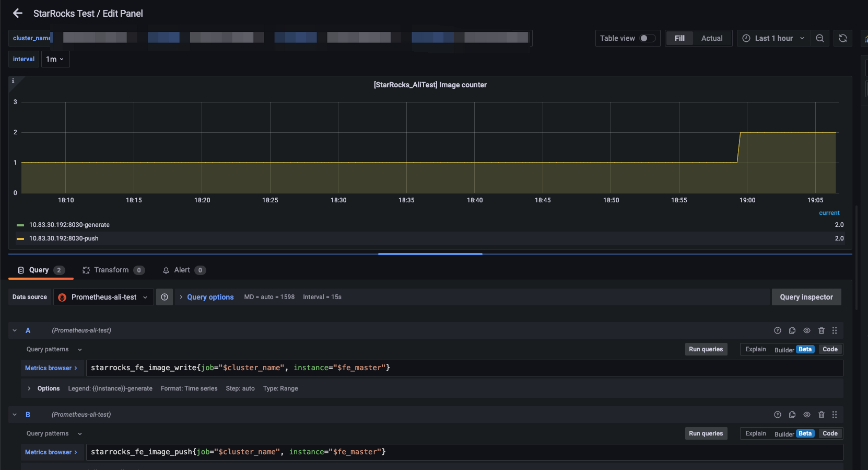868x470 pixels.
Task: Open the Prometheus-ali-test data source dropdown
Action: coord(104,297)
